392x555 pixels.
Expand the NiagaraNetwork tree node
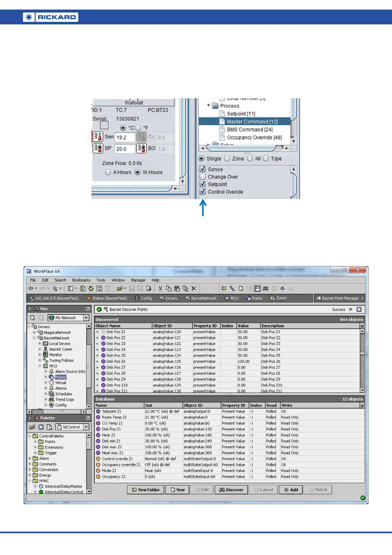point(34,333)
